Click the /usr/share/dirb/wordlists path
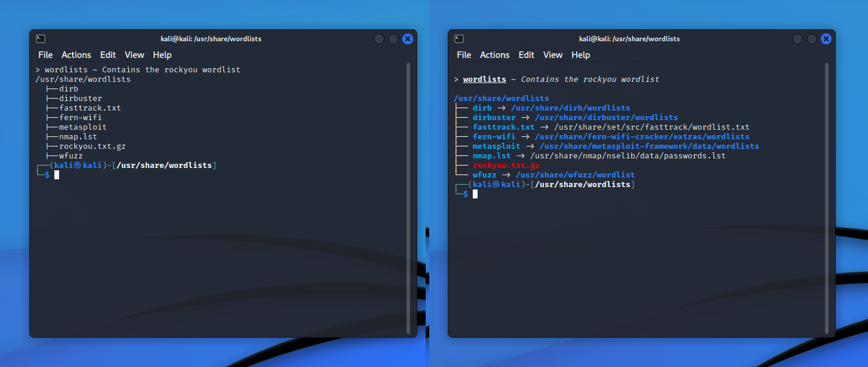The height and width of the screenshot is (367, 868). [570, 108]
